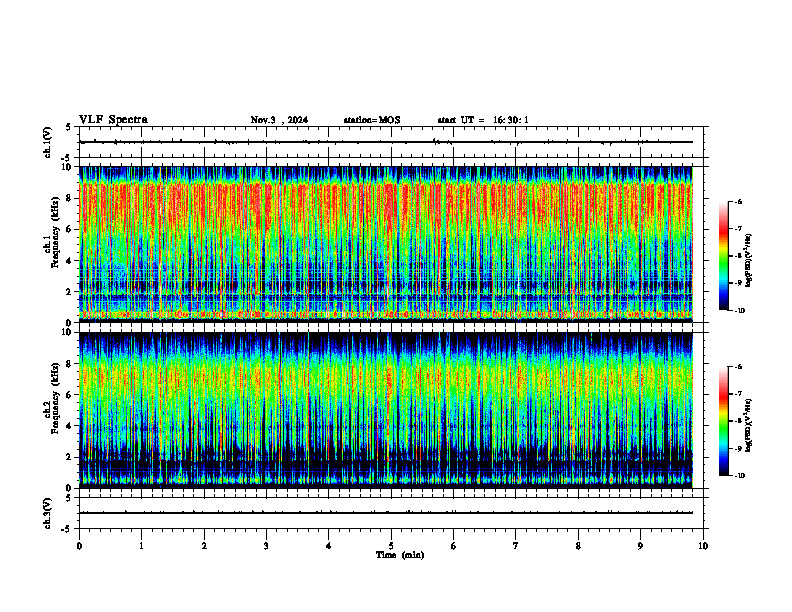
Task: Click the ch.2 spectrogram panel
Action: click(x=385, y=410)
